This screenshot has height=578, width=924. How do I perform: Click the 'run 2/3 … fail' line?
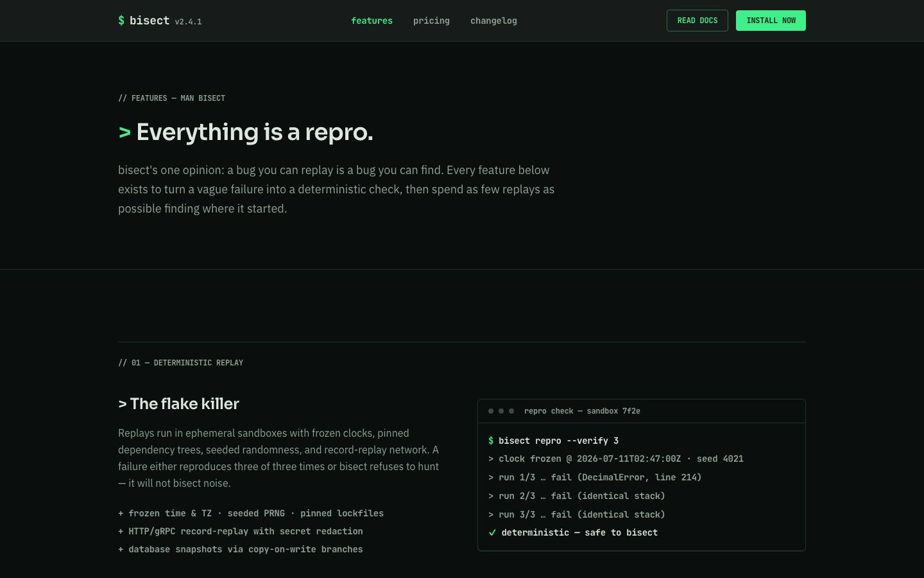point(577,496)
